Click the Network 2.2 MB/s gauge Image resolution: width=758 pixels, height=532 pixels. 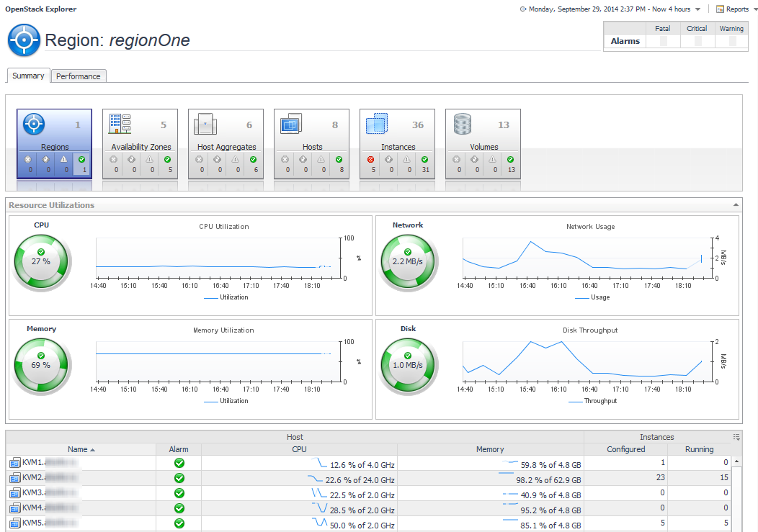(x=407, y=261)
